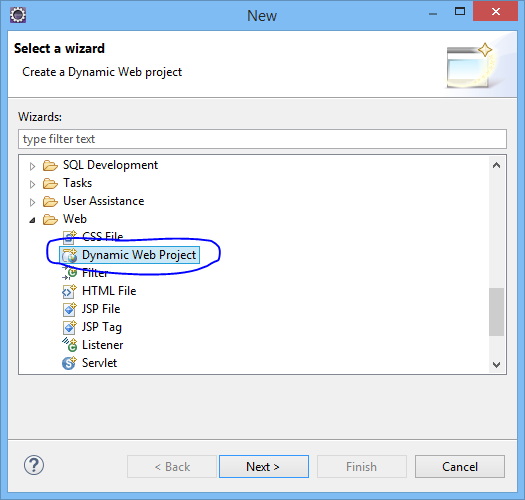Select the Dynamic Web Project entry

point(129,255)
